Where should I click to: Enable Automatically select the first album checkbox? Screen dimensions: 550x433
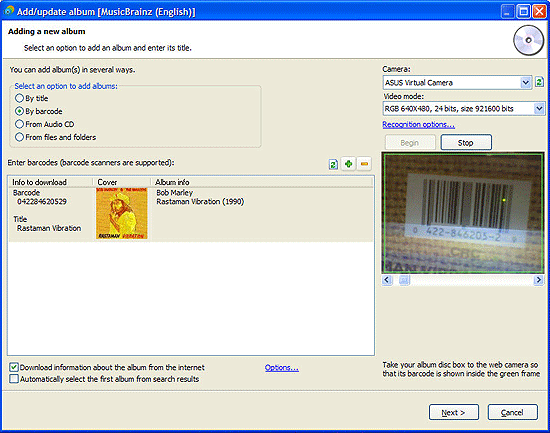click(14, 379)
